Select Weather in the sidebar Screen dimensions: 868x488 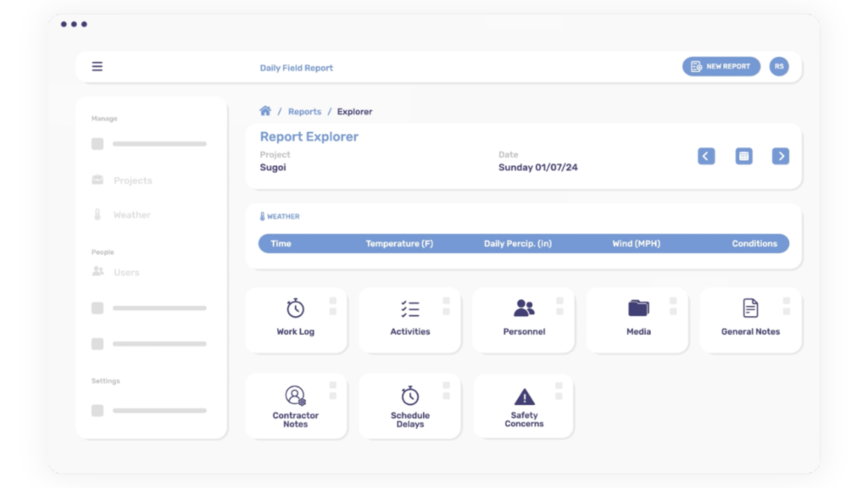131,215
